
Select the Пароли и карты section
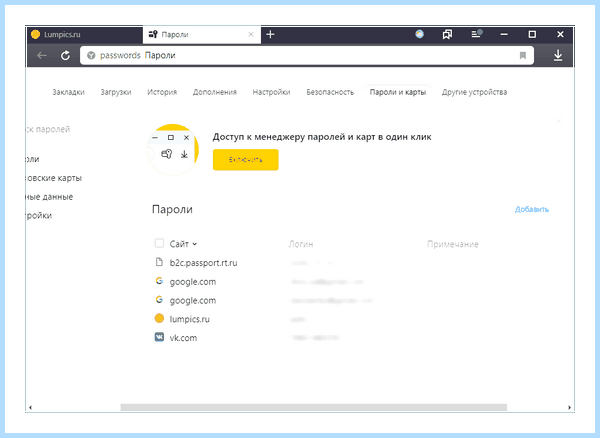coord(398,92)
